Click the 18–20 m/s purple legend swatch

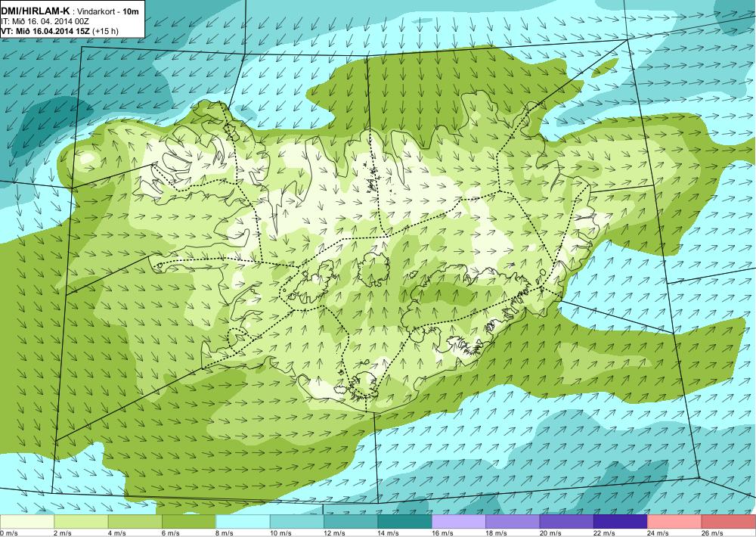pyautogui.click(x=513, y=522)
